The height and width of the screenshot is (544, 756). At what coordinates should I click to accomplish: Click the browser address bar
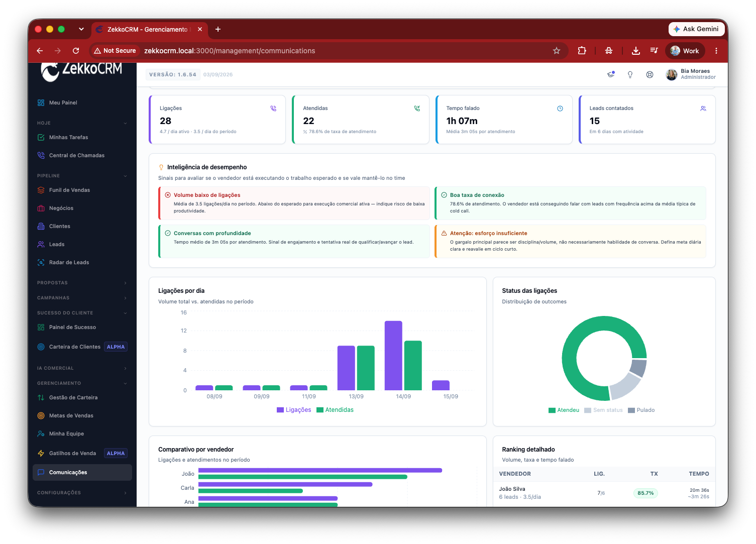tap(329, 51)
